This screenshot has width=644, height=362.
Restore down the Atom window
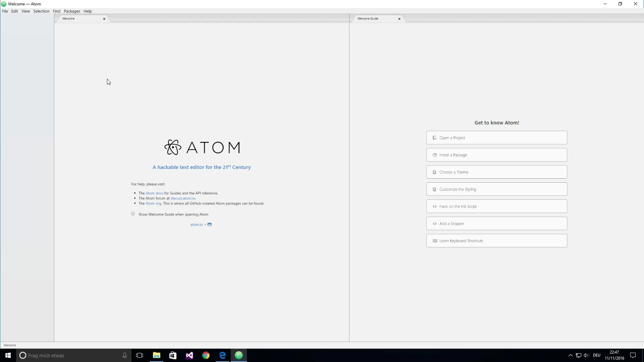coord(620,4)
